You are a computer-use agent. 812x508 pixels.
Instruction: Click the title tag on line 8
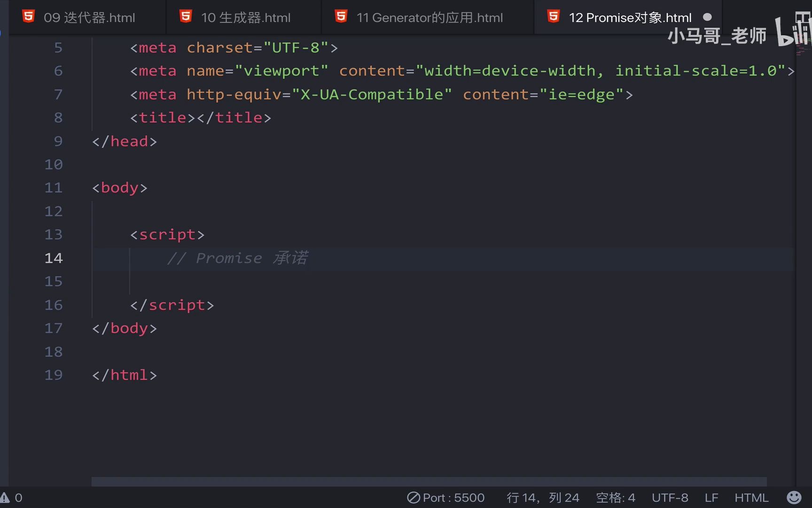pyautogui.click(x=201, y=118)
